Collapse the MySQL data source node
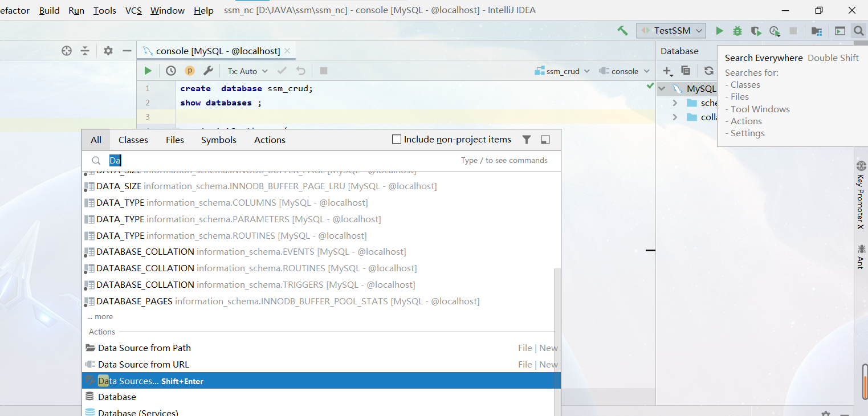This screenshot has height=416, width=868. click(662, 88)
